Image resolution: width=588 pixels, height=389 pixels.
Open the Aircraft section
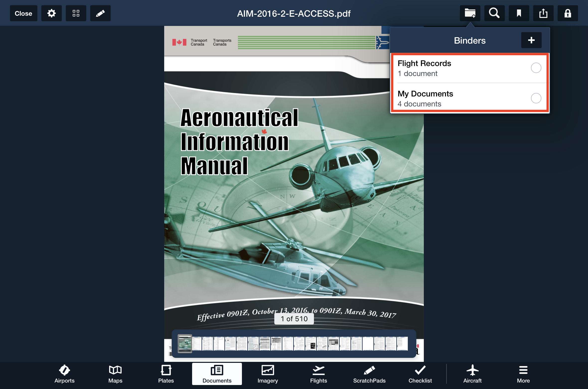(472, 374)
